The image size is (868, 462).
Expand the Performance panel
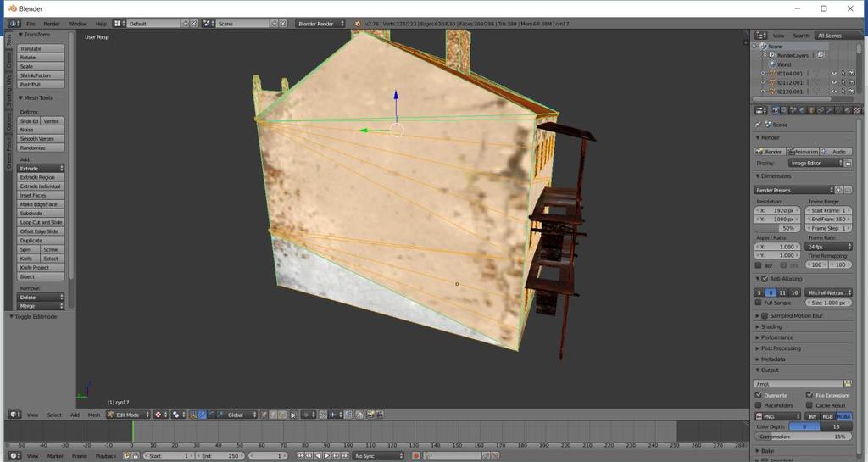pyautogui.click(x=776, y=337)
